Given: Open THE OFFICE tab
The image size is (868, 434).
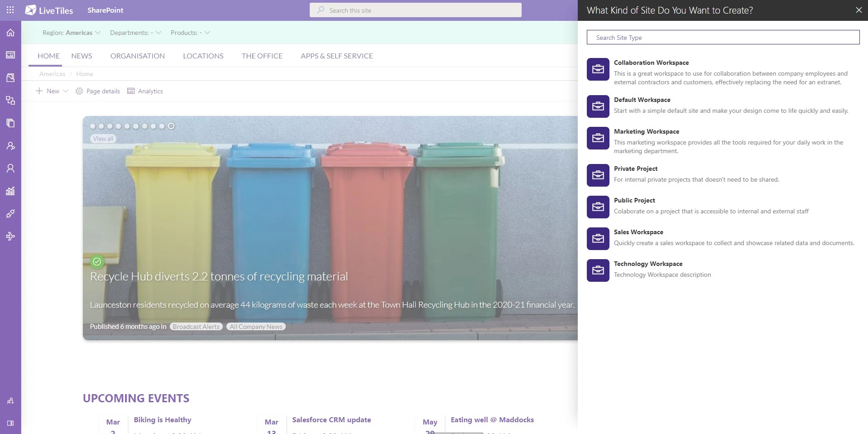Looking at the screenshot, I should pos(262,56).
